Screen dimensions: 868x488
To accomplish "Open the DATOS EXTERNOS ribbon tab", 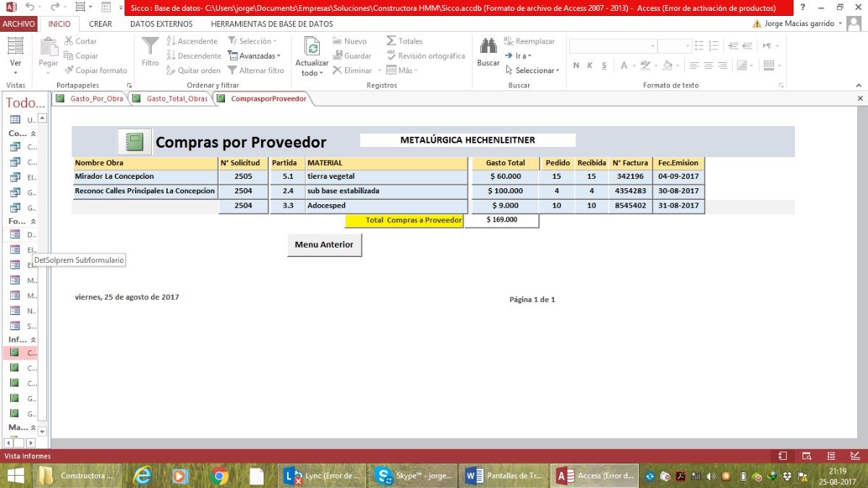I will coord(161,24).
